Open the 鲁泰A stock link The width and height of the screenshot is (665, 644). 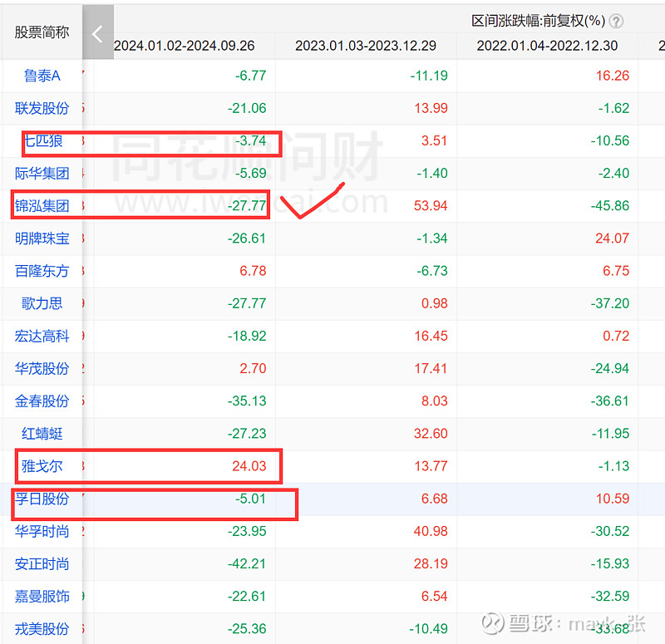pyautogui.click(x=42, y=76)
